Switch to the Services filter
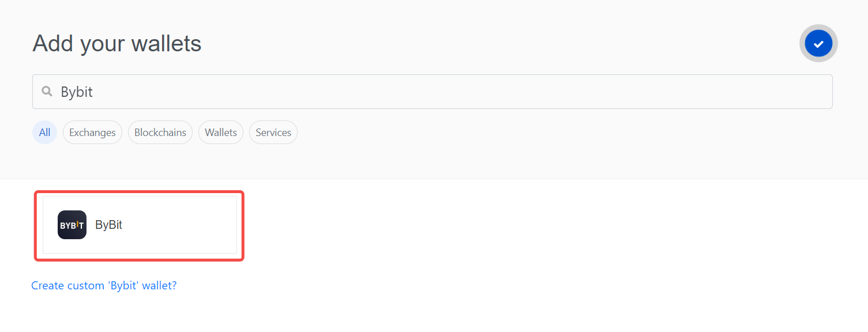 [x=273, y=133]
